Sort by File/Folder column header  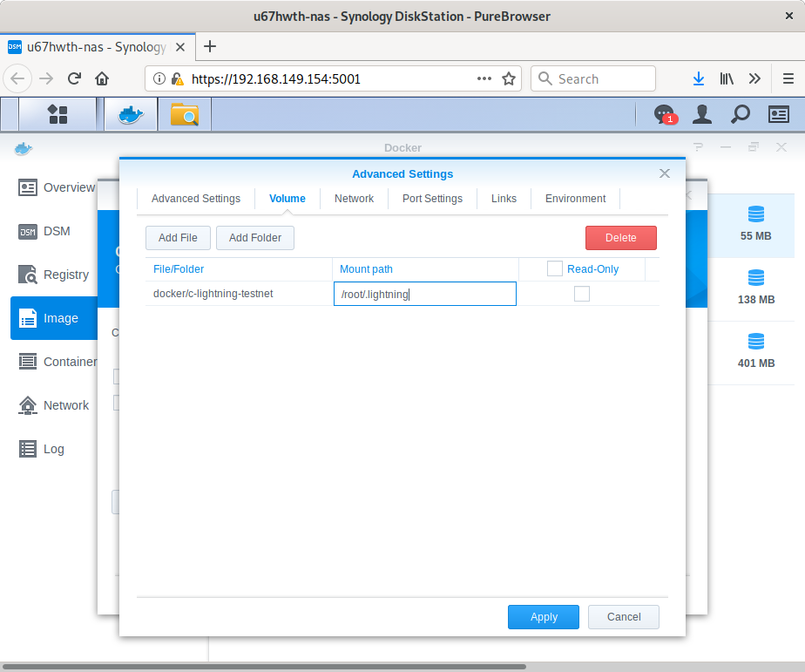coord(239,269)
